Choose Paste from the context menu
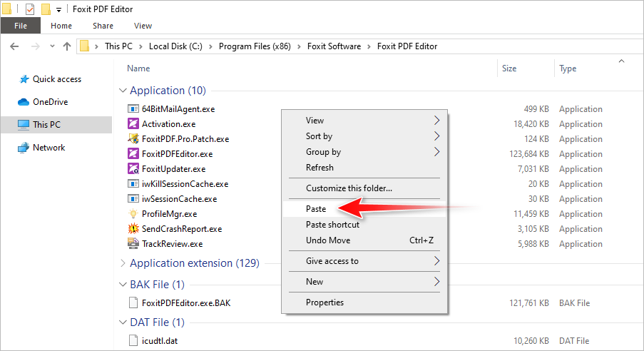644x351 pixels. click(x=316, y=209)
